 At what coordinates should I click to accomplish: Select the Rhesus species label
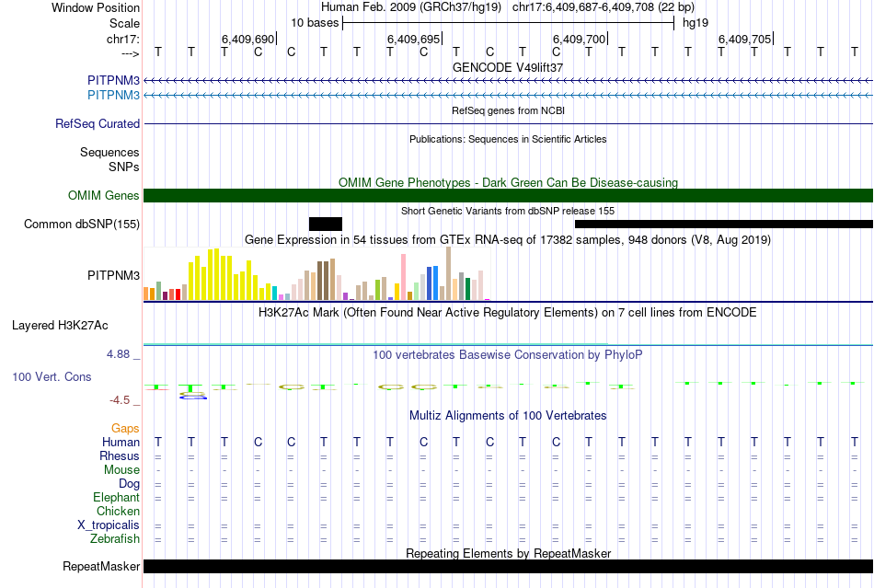coord(120,455)
